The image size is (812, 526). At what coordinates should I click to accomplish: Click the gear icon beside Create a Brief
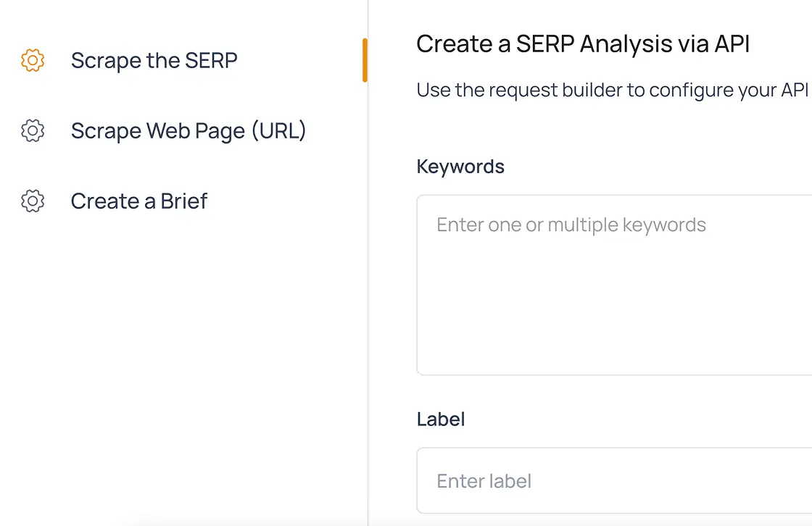(x=33, y=201)
